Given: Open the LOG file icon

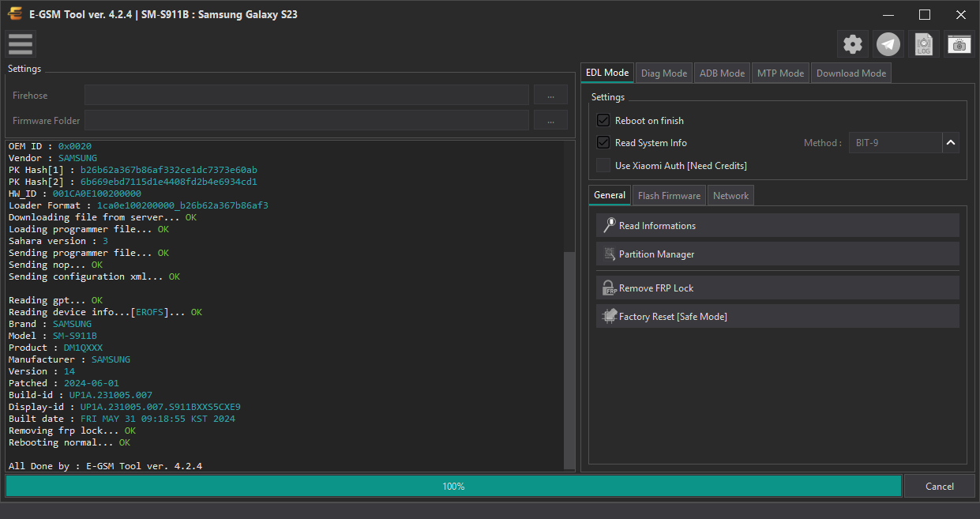Looking at the screenshot, I should point(924,44).
